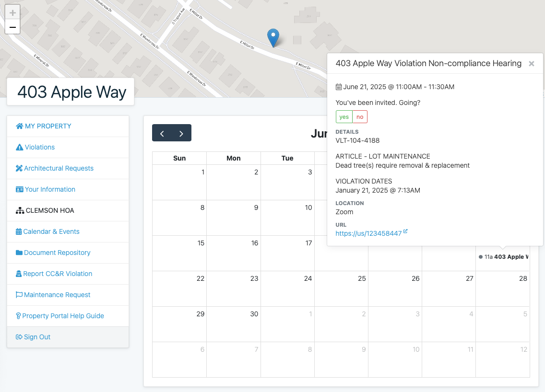The width and height of the screenshot is (545, 392).
Task: Open Your Information page
Action: click(68, 190)
